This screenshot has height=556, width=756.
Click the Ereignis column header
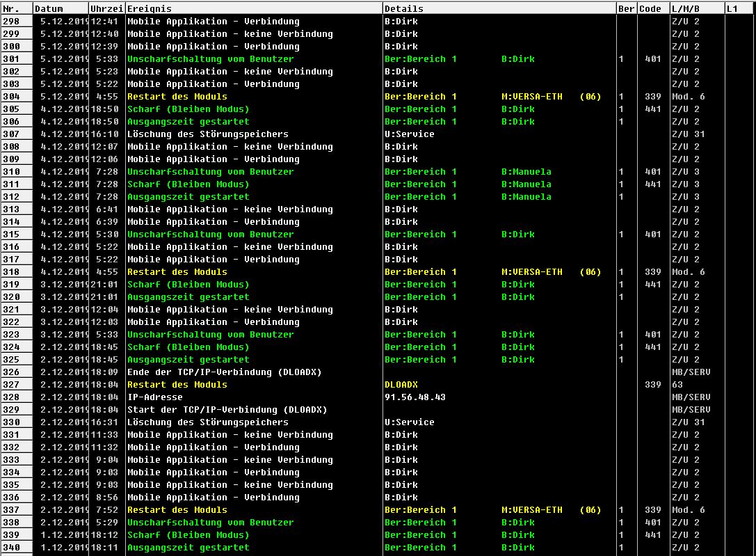click(x=253, y=8)
